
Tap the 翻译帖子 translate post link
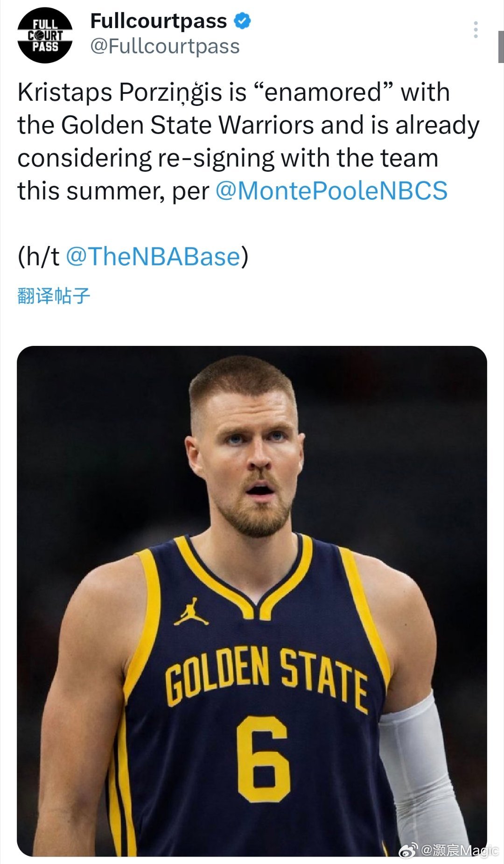(54, 296)
